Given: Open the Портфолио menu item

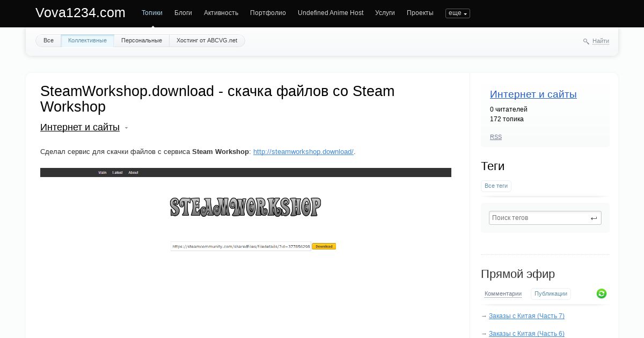Looking at the screenshot, I should coord(268,13).
